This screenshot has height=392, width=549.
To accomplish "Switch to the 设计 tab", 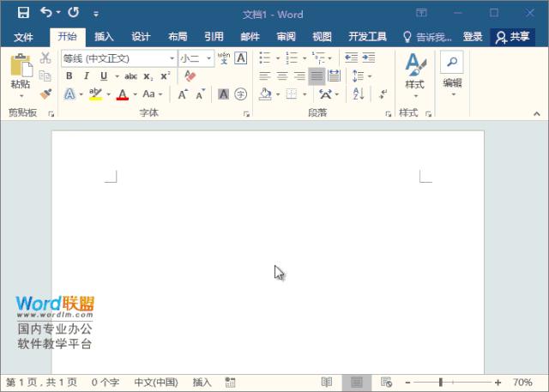I will (x=141, y=36).
